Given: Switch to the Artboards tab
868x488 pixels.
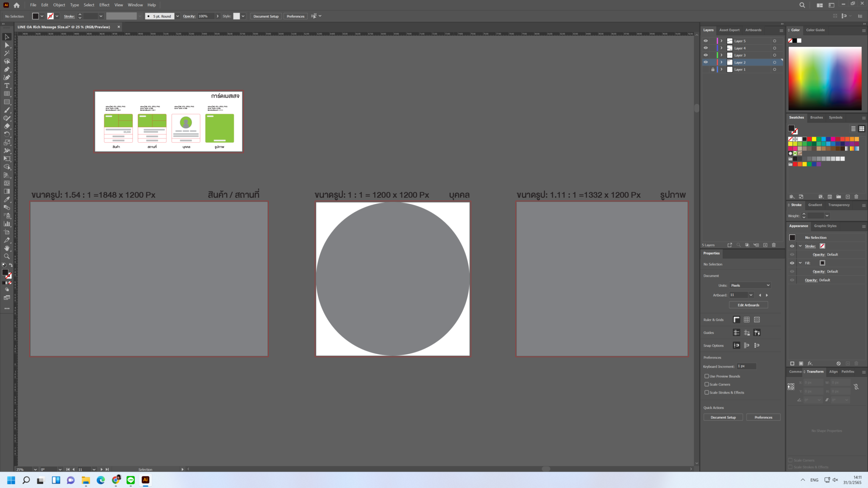Looking at the screenshot, I should point(753,30).
